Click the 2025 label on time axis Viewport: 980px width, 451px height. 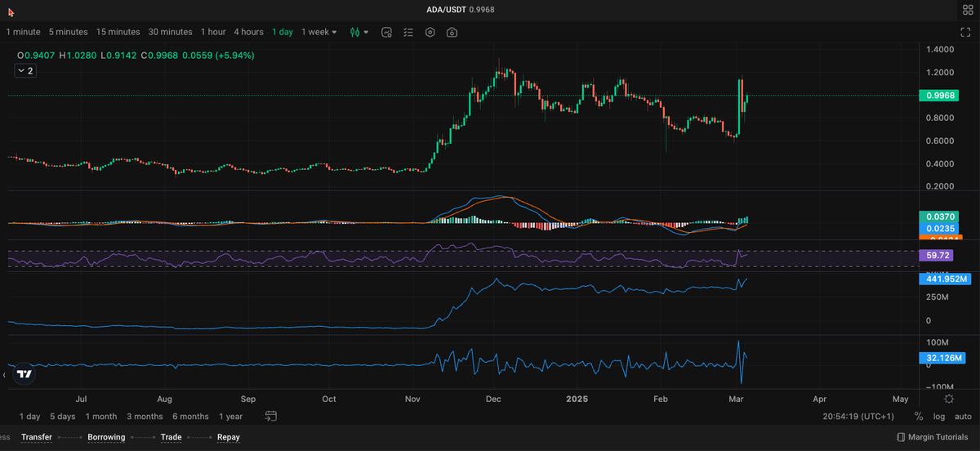[x=577, y=400]
